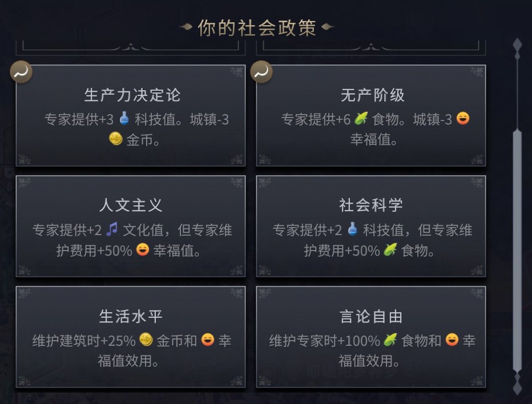Image resolution: width=532 pixels, height=404 pixels.
Task: Click the corn food icon in 言论自由
Action: (390, 340)
